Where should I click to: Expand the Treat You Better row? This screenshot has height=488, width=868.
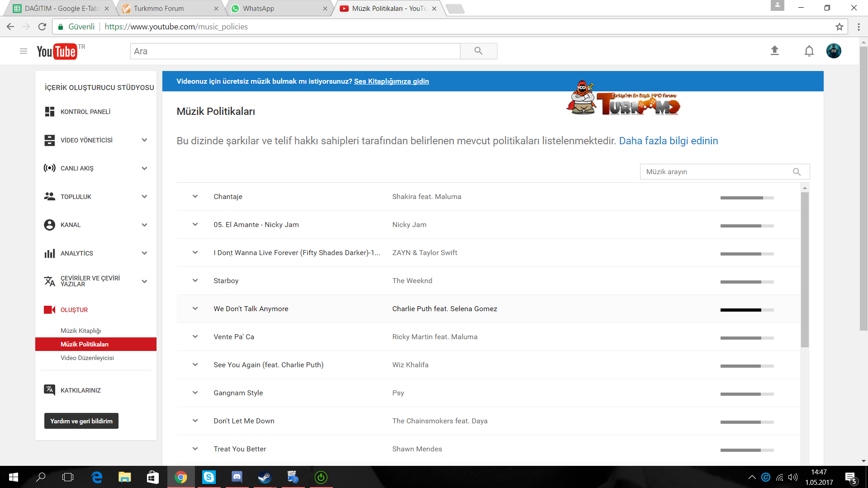coord(195,449)
